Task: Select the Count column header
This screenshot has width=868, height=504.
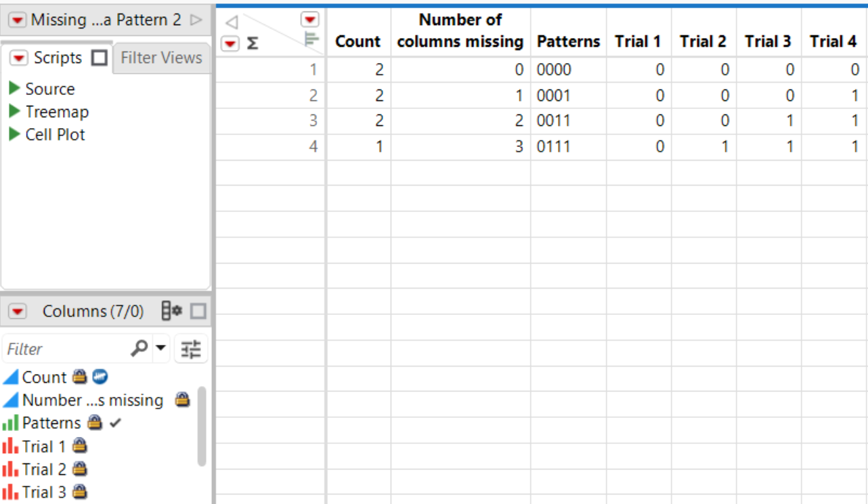Action: coord(358,41)
